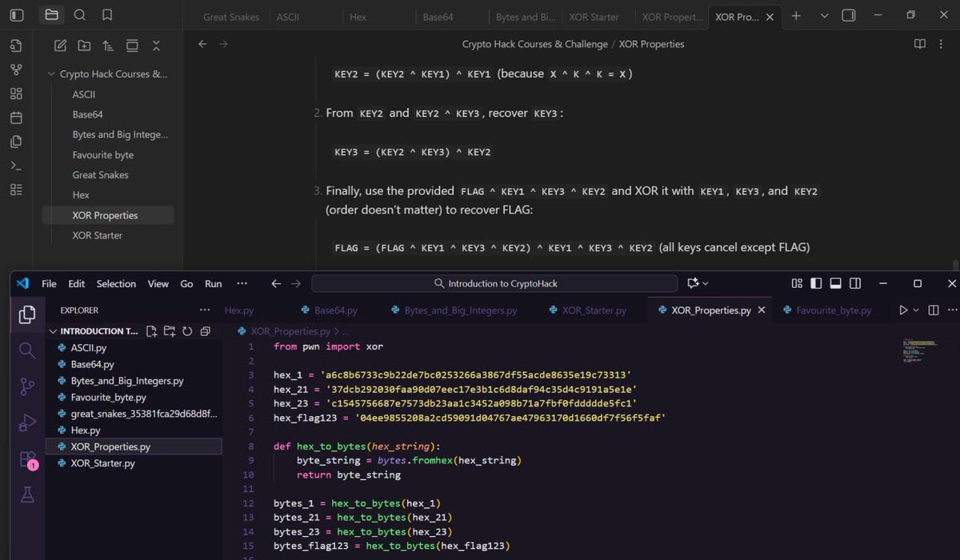The height and width of the screenshot is (560, 960).
Task: Split VS Code editor right
Action: (x=933, y=310)
